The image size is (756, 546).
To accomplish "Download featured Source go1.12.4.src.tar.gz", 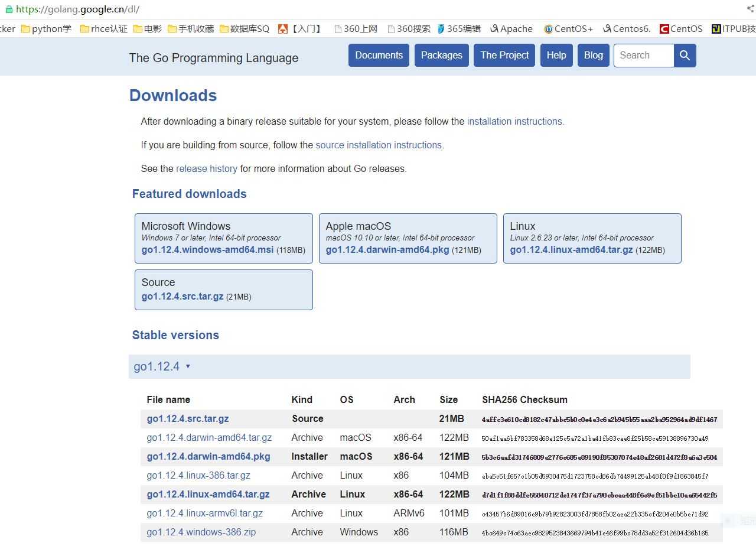I will click(183, 297).
